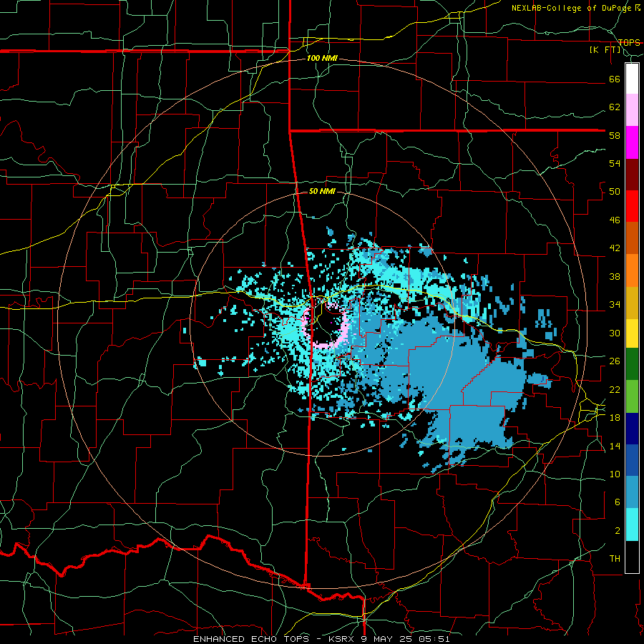This screenshot has height=644, width=644.
Task: Click the 26 value on the scale
Action: point(615,361)
